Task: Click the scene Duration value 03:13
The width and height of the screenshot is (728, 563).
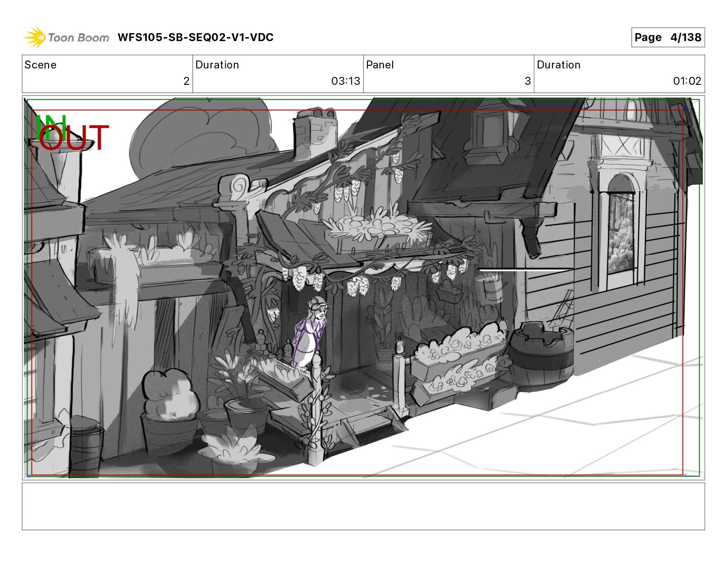Action: coord(345,81)
